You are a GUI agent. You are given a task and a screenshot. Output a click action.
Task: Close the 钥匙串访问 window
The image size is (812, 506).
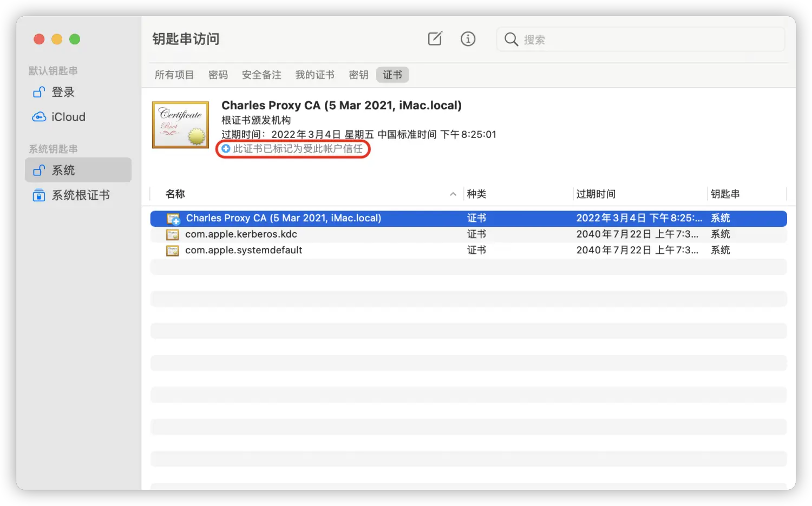click(x=39, y=39)
